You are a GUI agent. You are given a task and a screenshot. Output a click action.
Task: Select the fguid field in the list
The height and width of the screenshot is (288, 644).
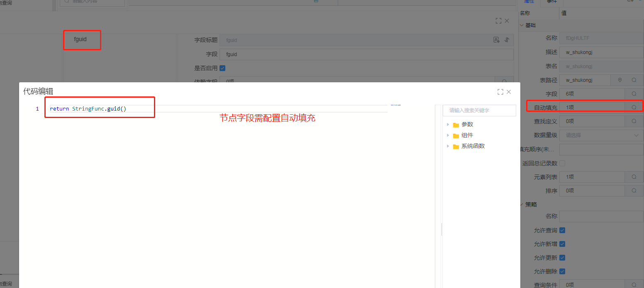pos(80,40)
